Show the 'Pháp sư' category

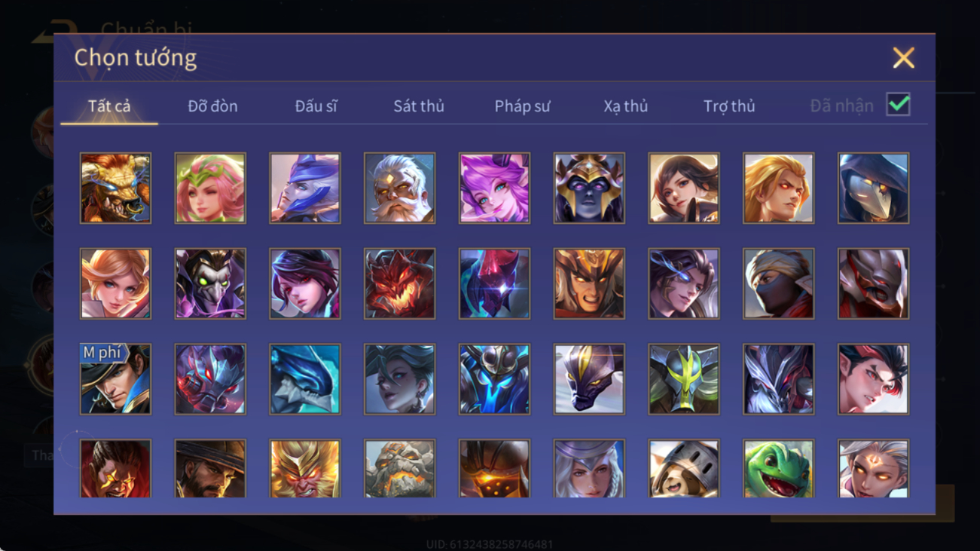click(522, 106)
